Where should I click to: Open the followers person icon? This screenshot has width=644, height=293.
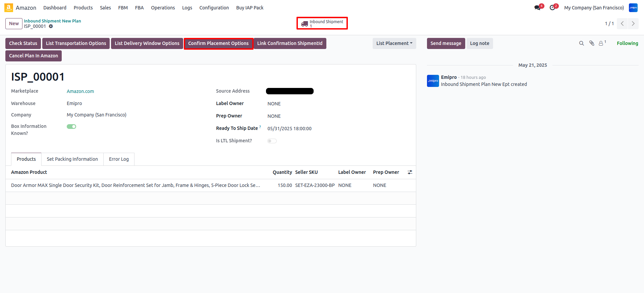coord(601,43)
